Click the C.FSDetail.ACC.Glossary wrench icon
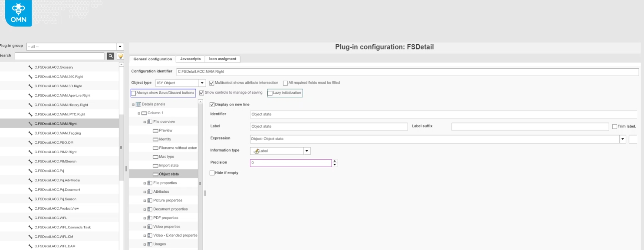 30,67
